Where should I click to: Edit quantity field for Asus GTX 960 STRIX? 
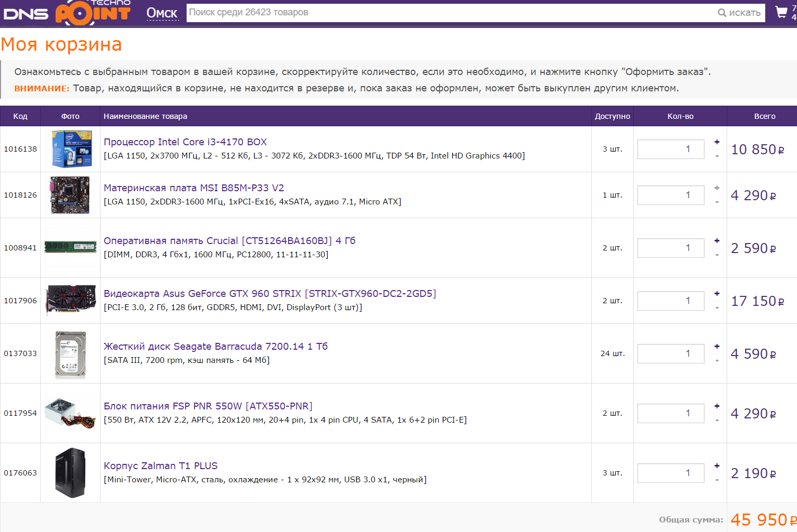(x=671, y=301)
